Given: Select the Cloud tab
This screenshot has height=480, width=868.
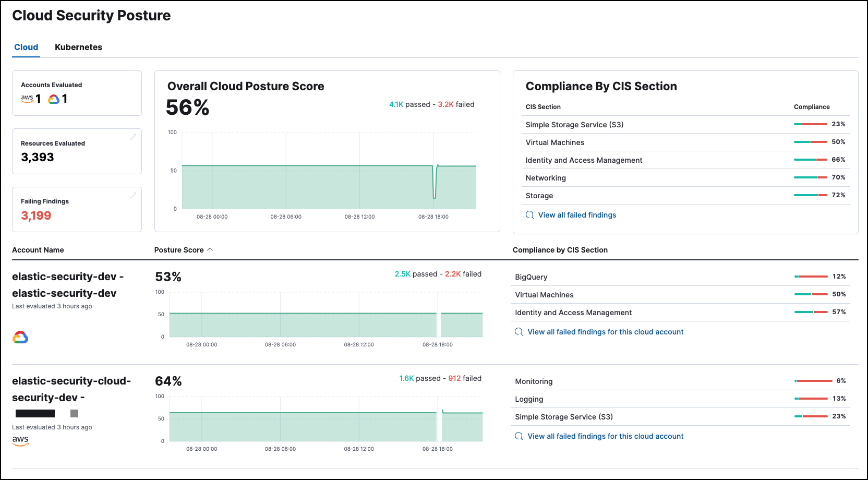Looking at the screenshot, I should point(26,47).
